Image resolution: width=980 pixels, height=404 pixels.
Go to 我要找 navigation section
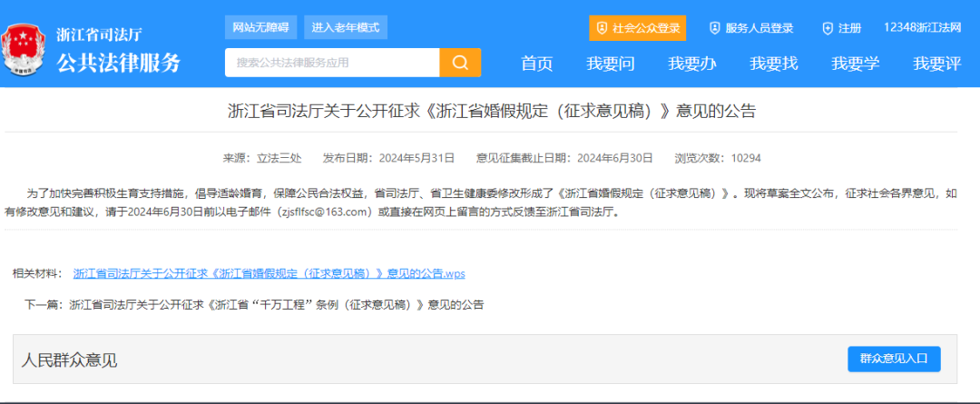click(x=773, y=64)
